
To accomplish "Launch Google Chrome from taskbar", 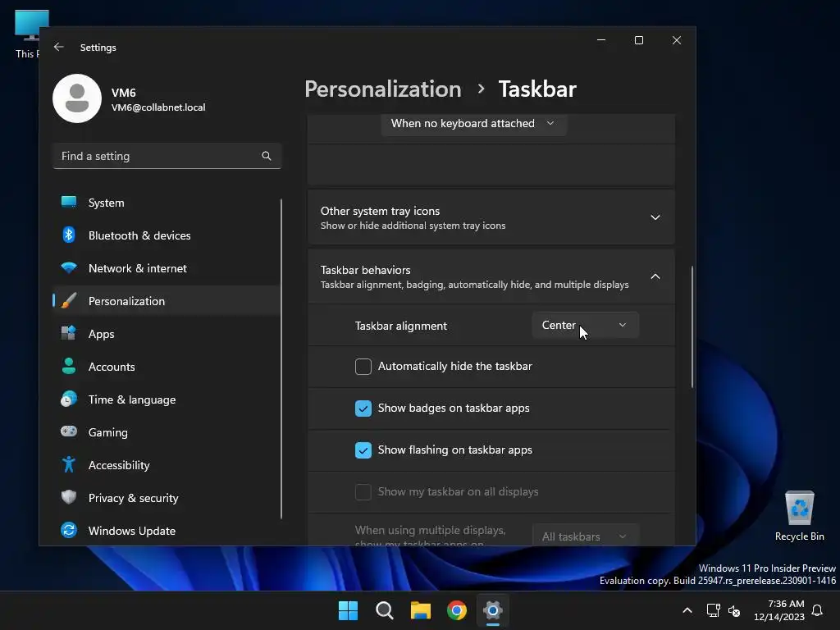I will (x=457, y=610).
